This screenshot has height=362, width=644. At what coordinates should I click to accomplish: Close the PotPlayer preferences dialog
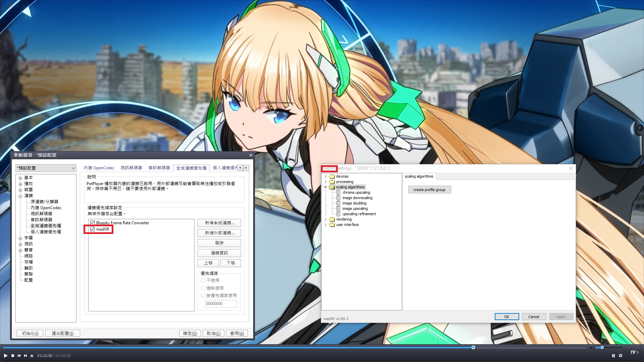pyautogui.click(x=251, y=155)
